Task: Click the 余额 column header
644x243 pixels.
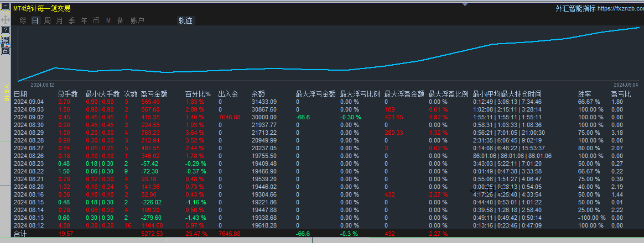Action: (258, 94)
